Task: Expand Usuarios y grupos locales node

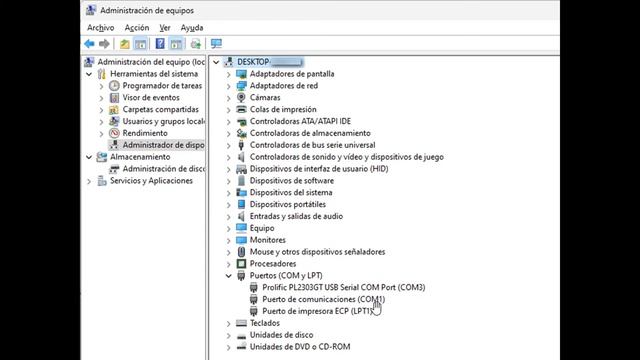Action: (x=101, y=122)
